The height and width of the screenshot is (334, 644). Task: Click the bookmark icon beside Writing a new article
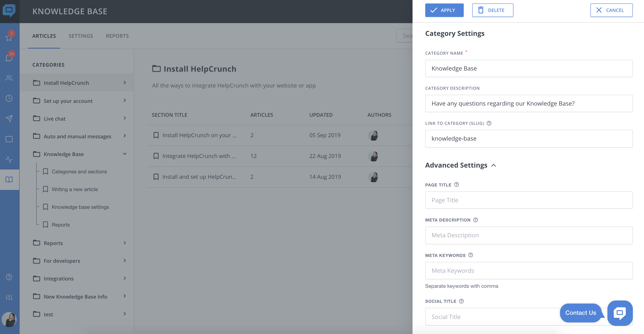[45, 189]
